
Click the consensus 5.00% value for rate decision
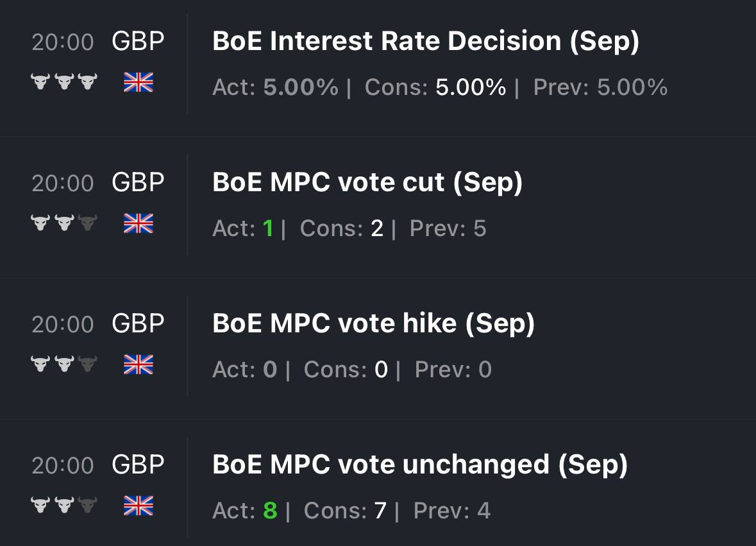tap(471, 87)
